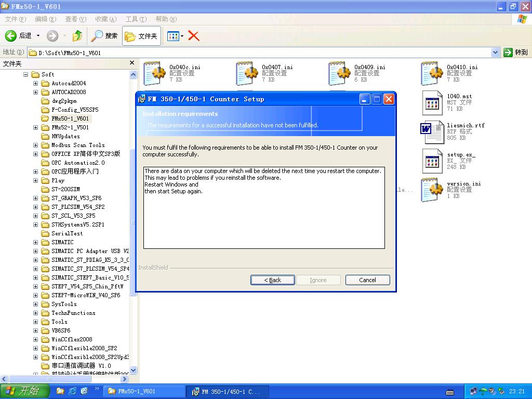Select the 1040.mst file icon
This screenshot has width=532, height=399.
coord(432,103)
